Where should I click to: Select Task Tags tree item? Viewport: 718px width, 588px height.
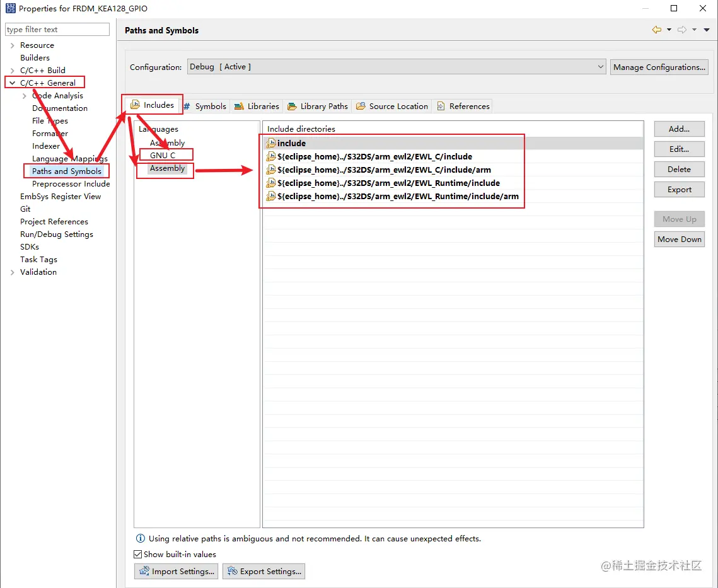pyautogui.click(x=38, y=260)
